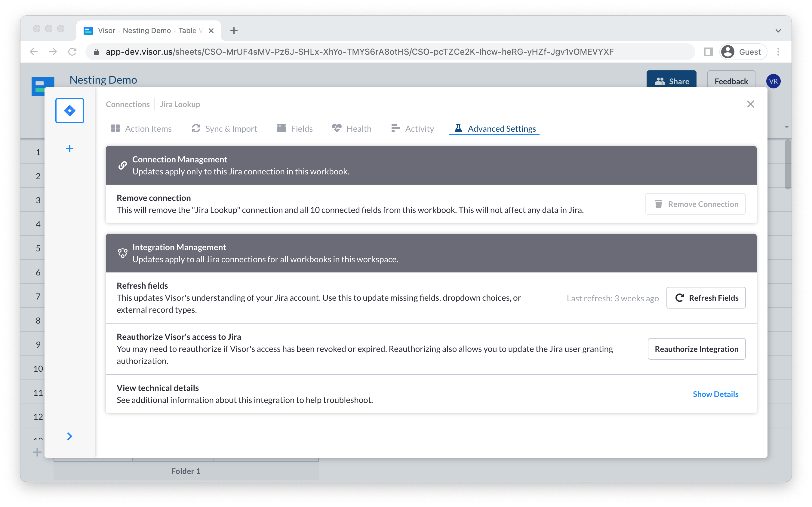Expand the connections sidebar chevron
This screenshot has width=812, height=507.
pos(70,436)
